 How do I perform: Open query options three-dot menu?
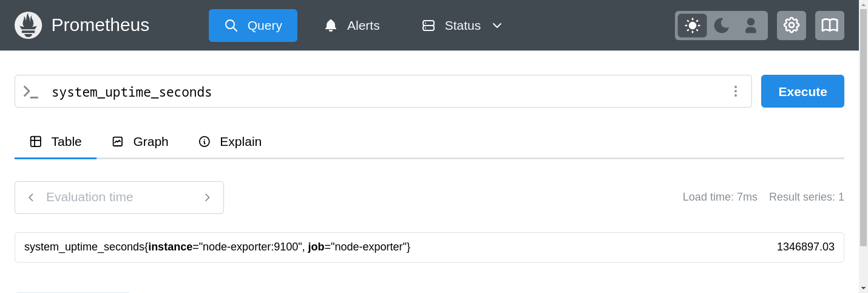735,91
